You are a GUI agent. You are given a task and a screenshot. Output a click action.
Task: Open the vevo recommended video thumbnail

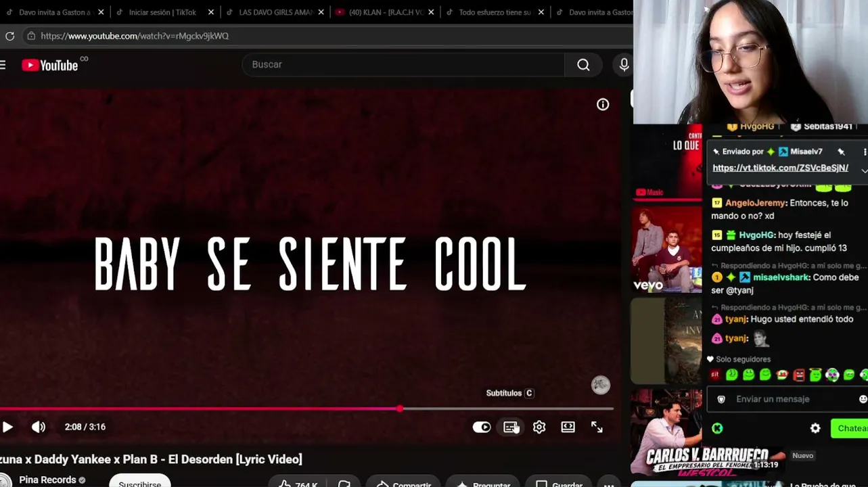[x=666, y=249]
